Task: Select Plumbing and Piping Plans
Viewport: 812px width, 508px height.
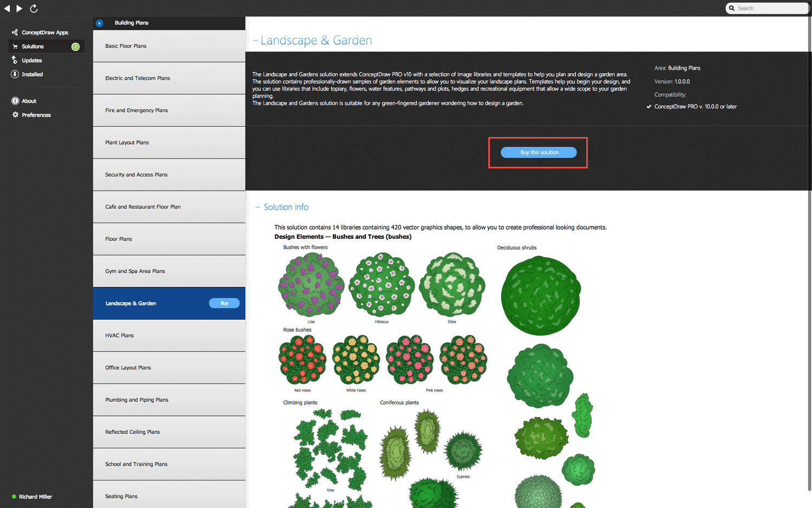Action: (169, 400)
